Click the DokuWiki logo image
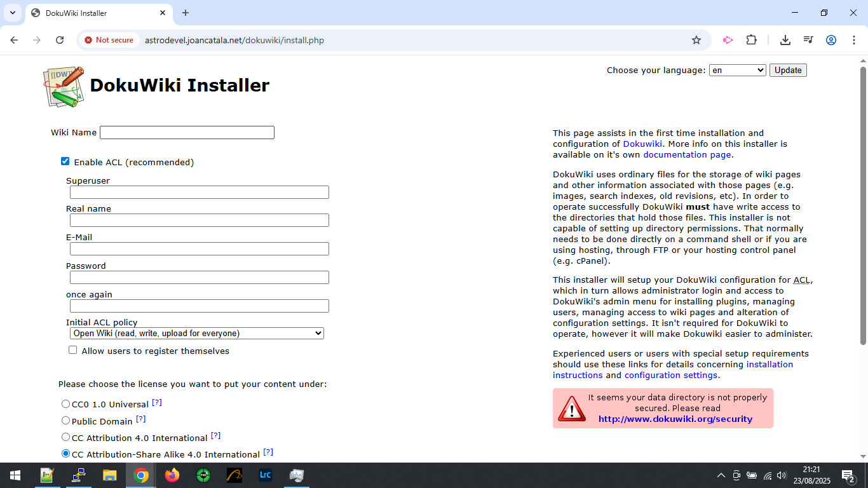 pyautogui.click(x=64, y=86)
